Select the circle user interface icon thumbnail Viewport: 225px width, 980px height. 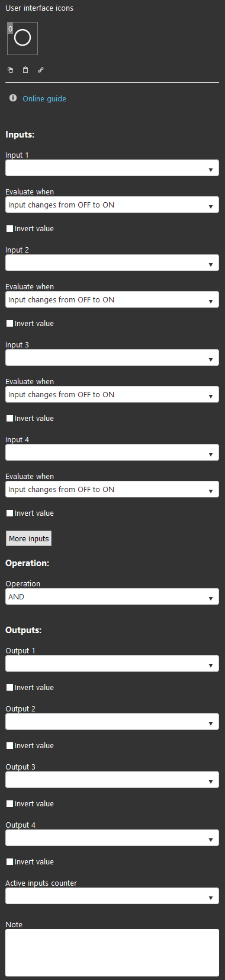pyautogui.click(x=22, y=39)
